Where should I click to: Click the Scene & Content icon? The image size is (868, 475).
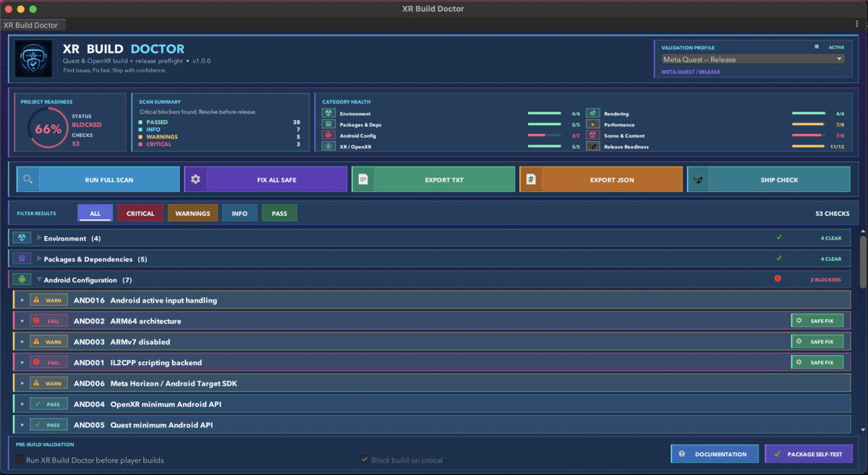pyautogui.click(x=593, y=135)
